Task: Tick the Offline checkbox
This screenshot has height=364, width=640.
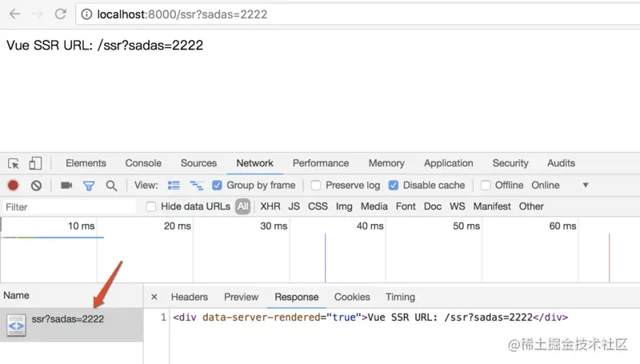Action: 486,186
